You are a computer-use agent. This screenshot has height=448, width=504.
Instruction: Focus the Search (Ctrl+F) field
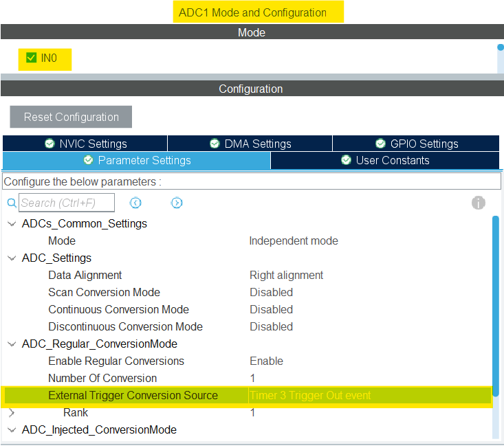point(67,203)
